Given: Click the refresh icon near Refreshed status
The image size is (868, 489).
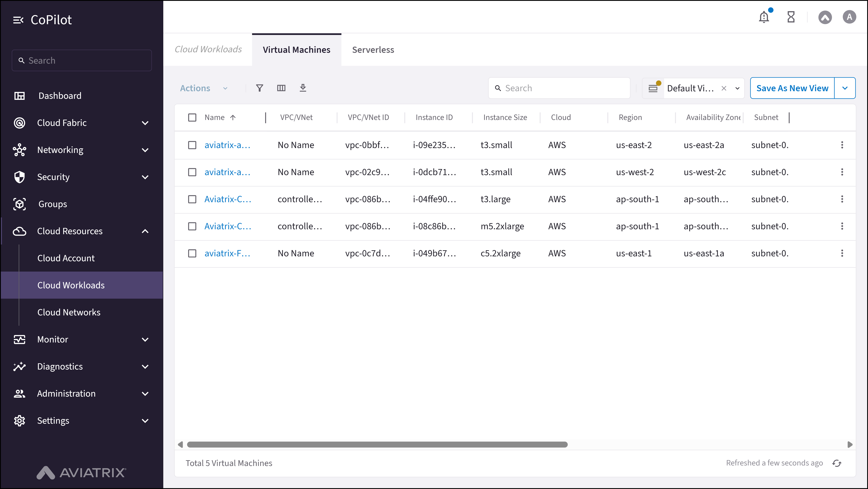Looking at the screenshot, I should [837, 463].
